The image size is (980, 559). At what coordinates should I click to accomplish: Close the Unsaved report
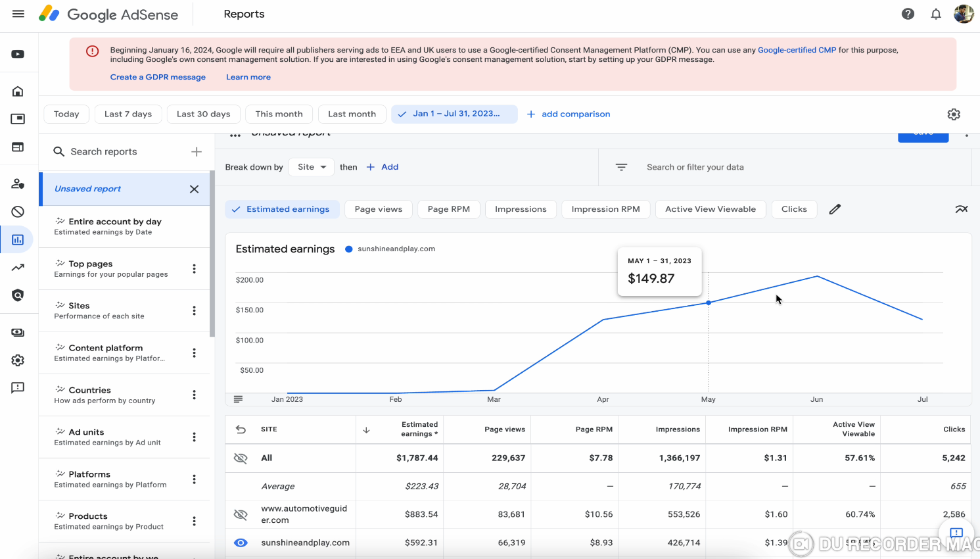(194, 189)
